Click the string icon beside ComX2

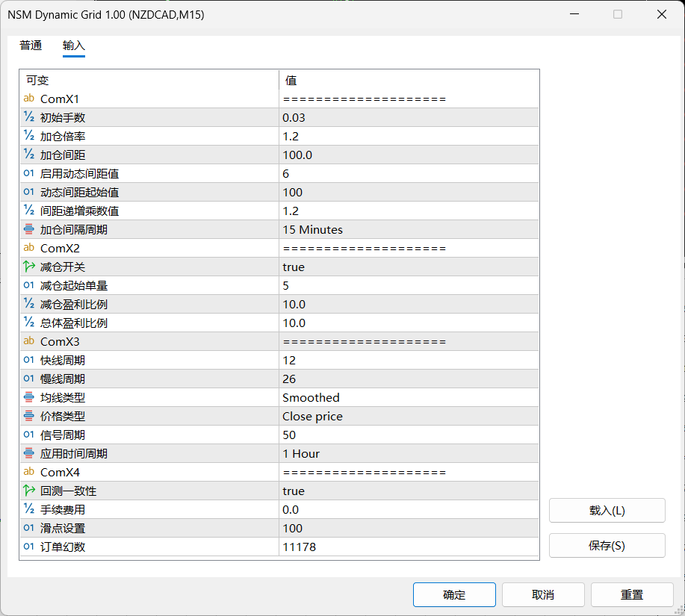coord(29,248)
